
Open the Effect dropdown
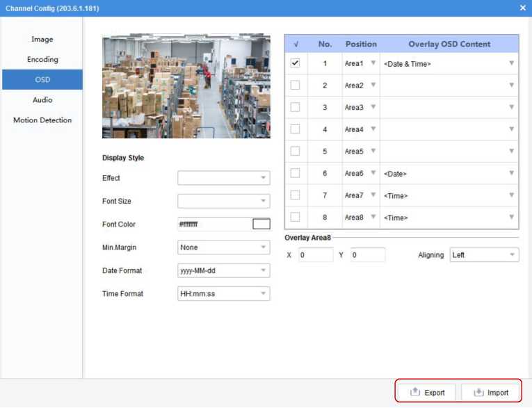click(x=223, y=178)
